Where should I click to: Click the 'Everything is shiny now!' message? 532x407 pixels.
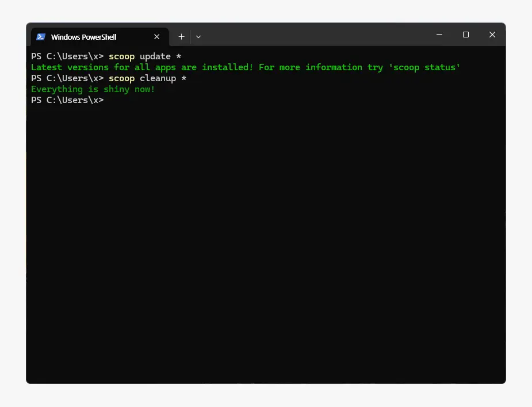tap(93, 89)
